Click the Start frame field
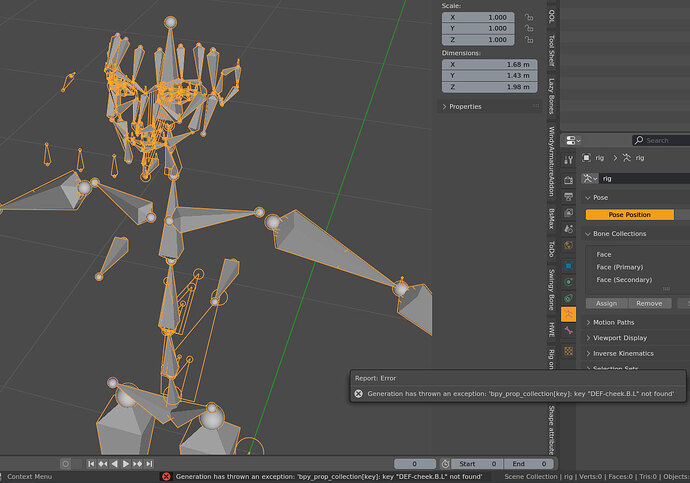690x483 pixels. pos(477,464)
